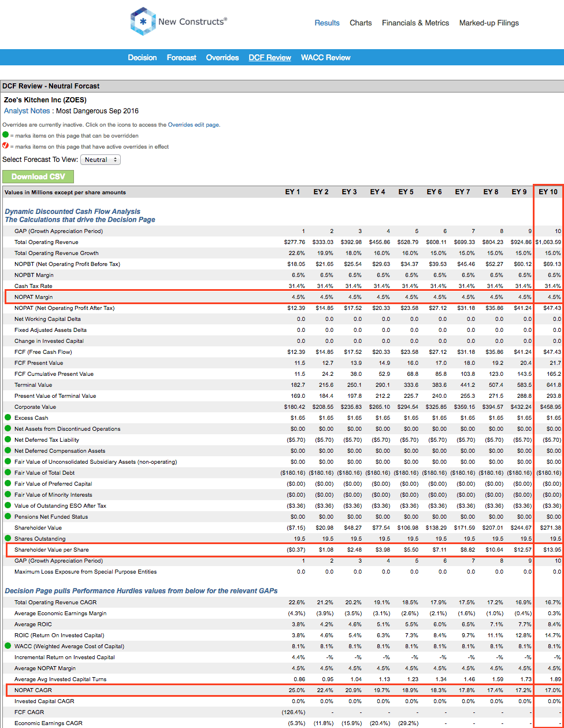Open Marked-up Filings in top navigation

click(489, 23)
